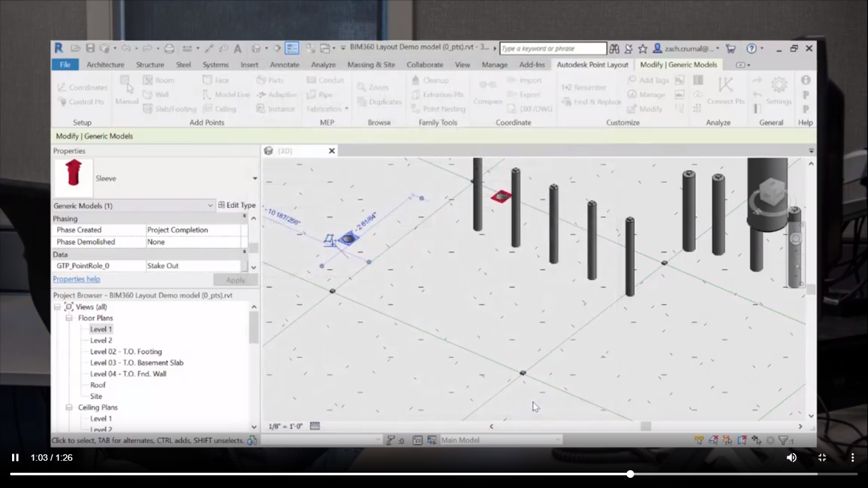Image resolution: width=868 pixels, height=488 pixels.
Task: Click the Edit Type button
Action: pos(236,205)
